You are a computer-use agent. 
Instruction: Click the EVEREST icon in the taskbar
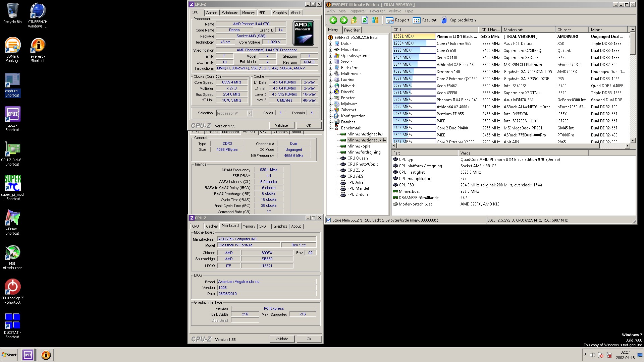click(x=46, y=355)
